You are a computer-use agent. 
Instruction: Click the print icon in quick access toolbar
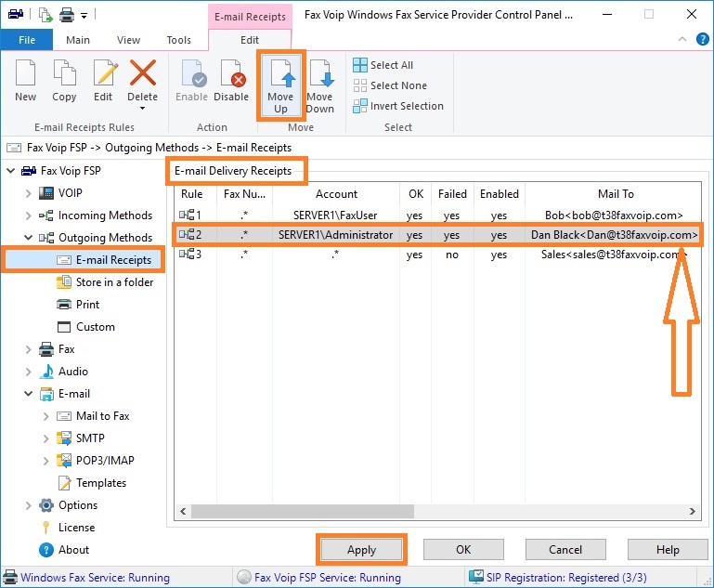(67, 15)
